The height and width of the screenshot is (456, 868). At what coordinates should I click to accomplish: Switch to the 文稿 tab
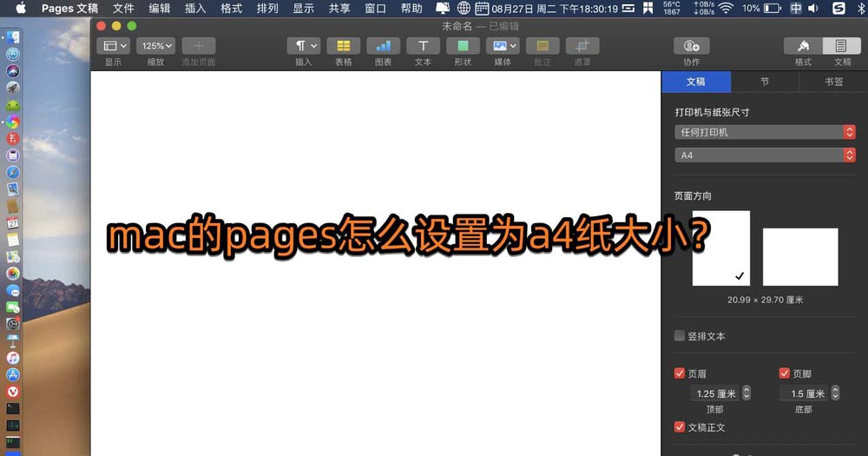point(696,82)
